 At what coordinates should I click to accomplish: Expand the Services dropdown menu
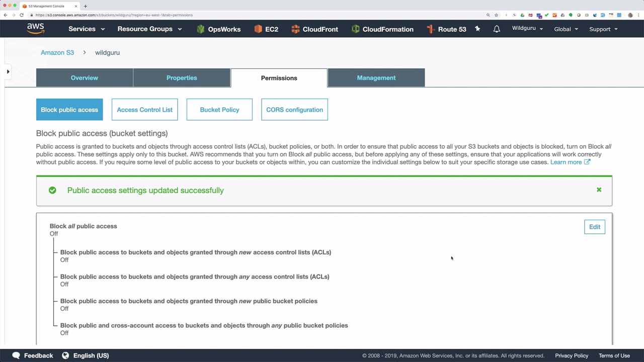[x=87, y=29]
